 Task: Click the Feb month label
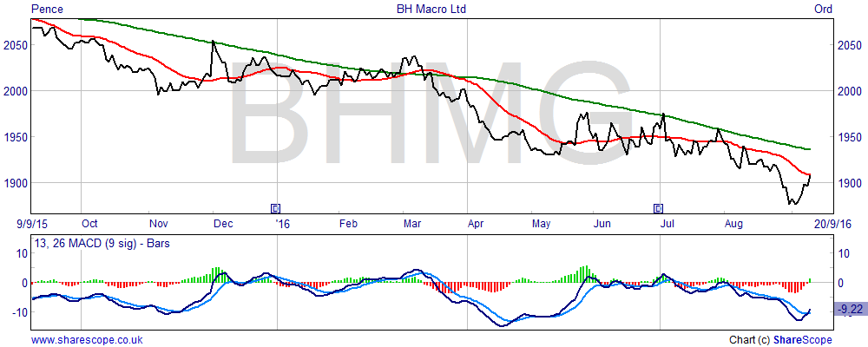(x=347, y=224)
